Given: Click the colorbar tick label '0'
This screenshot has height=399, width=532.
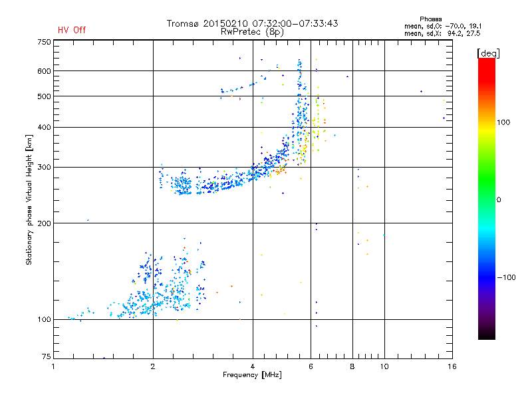Looking at the screenshot, I should pos(499,200).
